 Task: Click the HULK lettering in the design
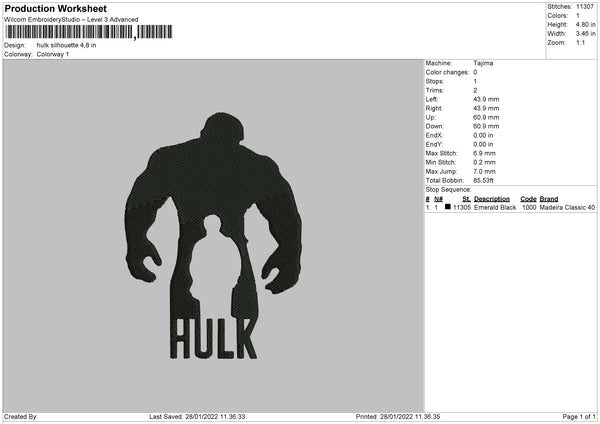coord(213,339)
